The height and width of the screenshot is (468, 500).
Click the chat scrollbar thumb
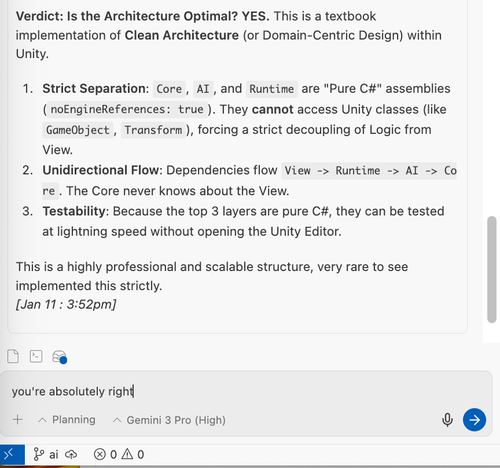[492, 269]
